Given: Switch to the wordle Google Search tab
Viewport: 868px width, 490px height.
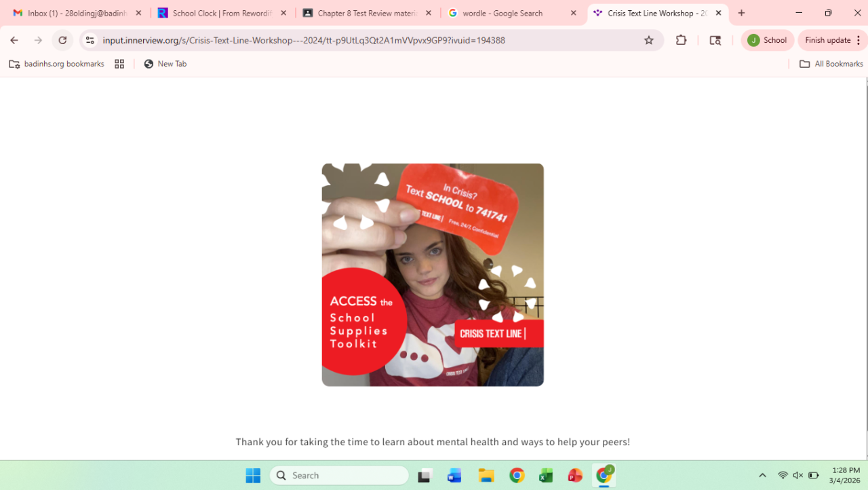Looking at the screenshot, I should coord(512,13).
